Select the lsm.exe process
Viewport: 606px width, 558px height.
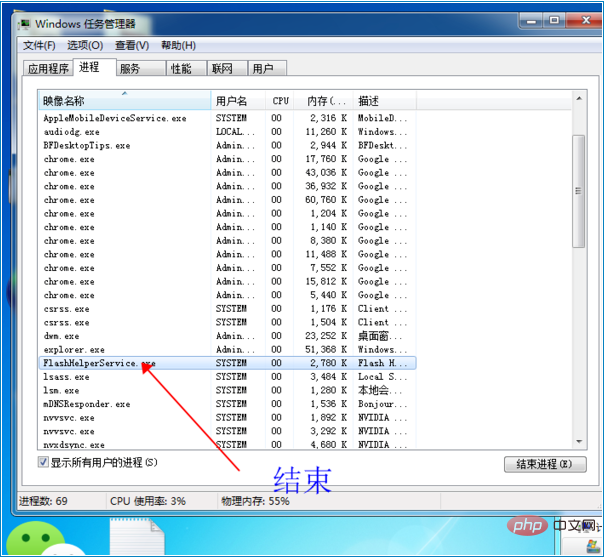coord(227,390)
